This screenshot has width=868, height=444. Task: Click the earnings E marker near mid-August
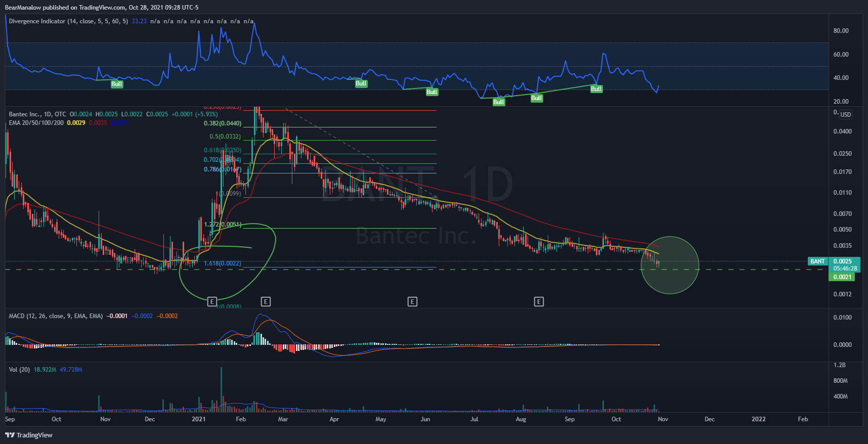(x=539, y=302)
